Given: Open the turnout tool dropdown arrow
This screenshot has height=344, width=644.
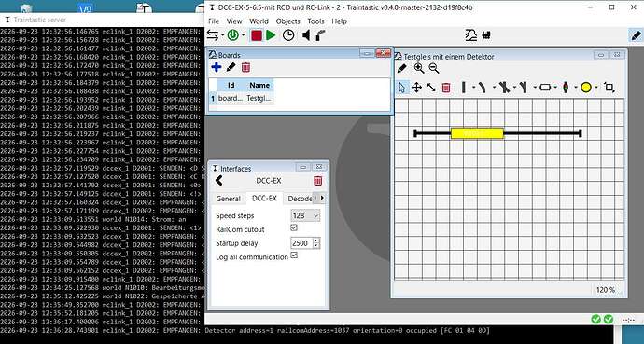Looking at the screenshot, I should point(535,88).
